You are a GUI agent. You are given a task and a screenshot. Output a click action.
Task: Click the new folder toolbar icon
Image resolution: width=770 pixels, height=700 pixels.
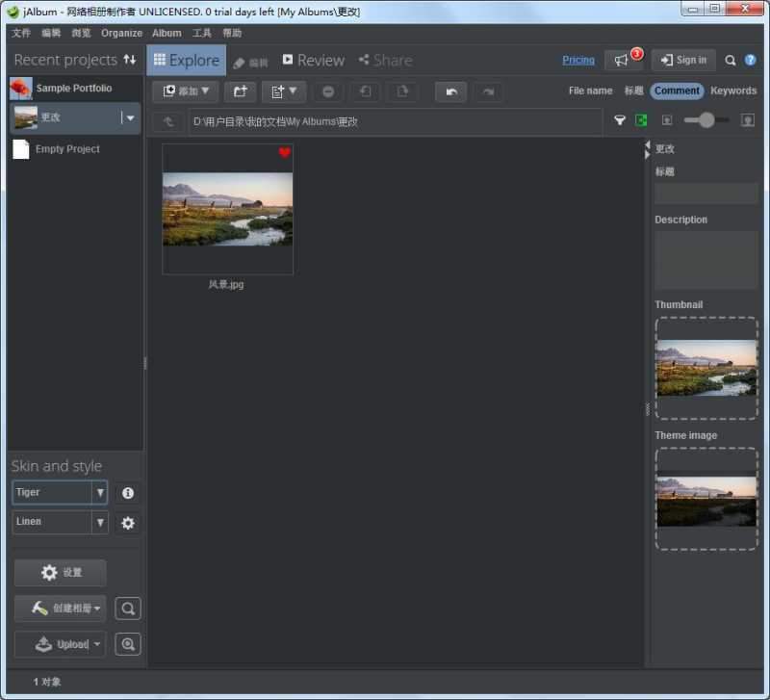pyautogui.click(x=241, y=91)
